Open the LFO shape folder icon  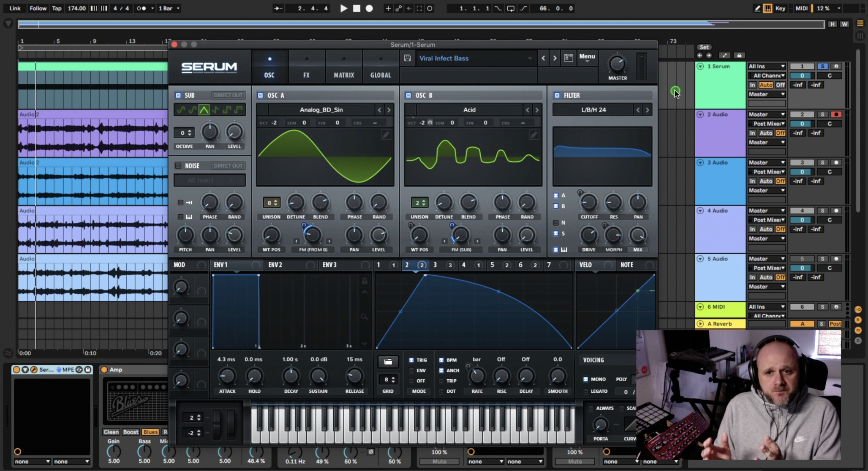(388, 362)
